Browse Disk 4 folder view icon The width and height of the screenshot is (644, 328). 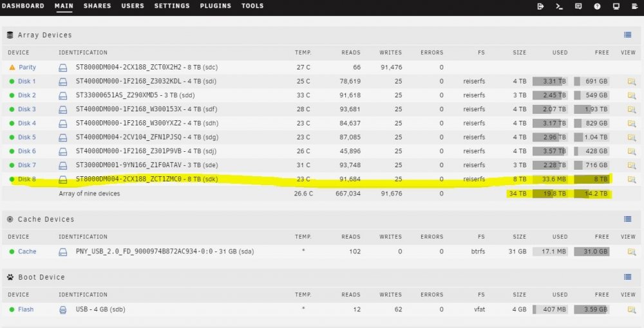631,123
